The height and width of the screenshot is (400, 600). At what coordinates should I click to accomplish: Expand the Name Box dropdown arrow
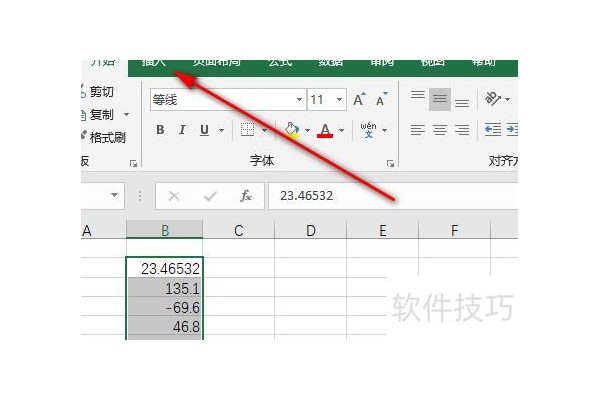(x=114, y=195)
